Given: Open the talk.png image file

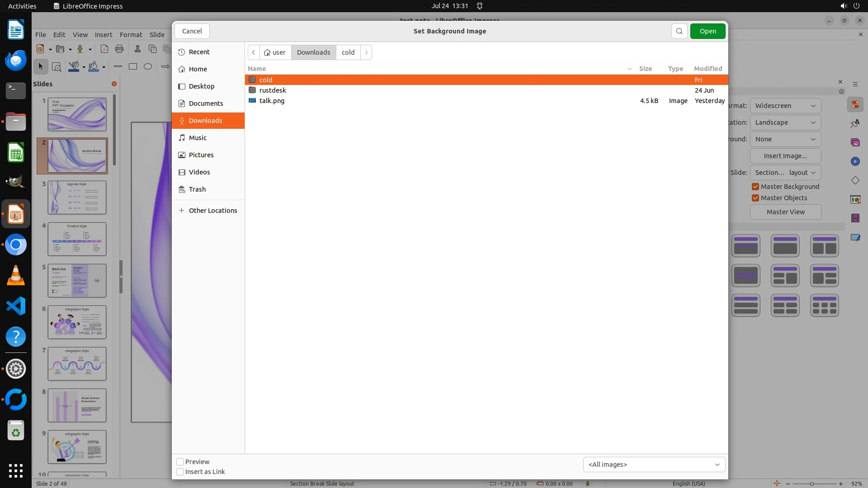Looking at the screenshot, I should [272, 101].
